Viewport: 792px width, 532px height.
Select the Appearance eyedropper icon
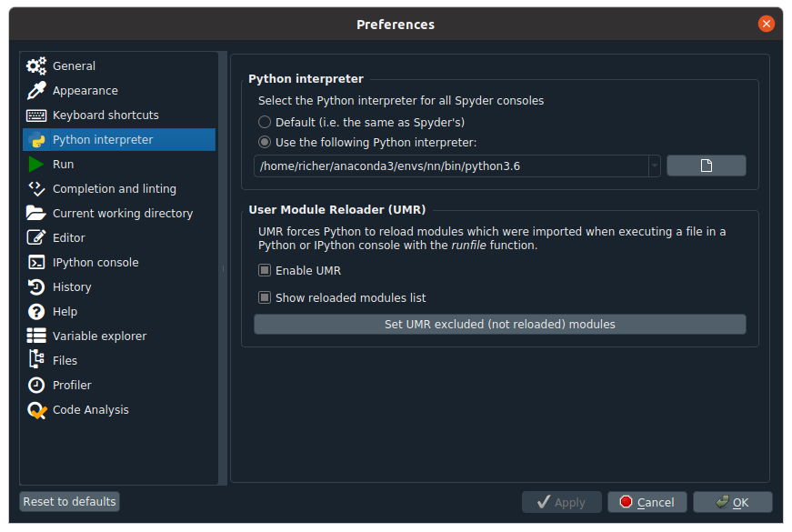pos(36,91)
